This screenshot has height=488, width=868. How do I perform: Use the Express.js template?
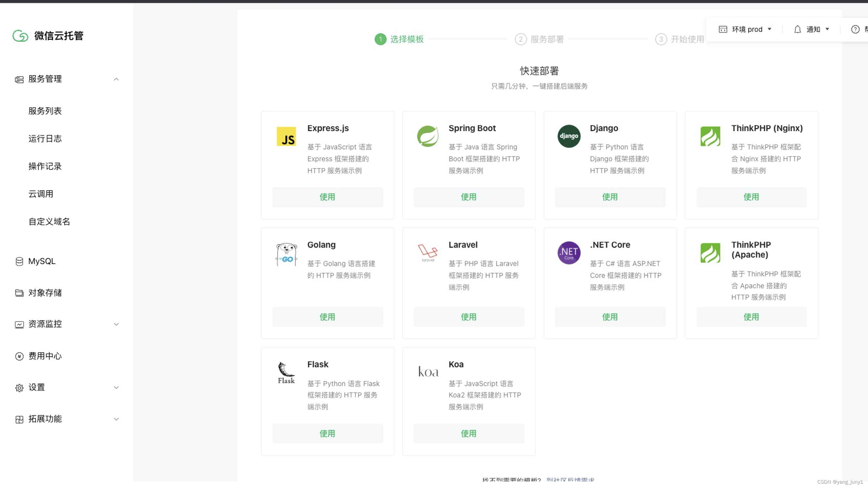click(x=327, y=197)
